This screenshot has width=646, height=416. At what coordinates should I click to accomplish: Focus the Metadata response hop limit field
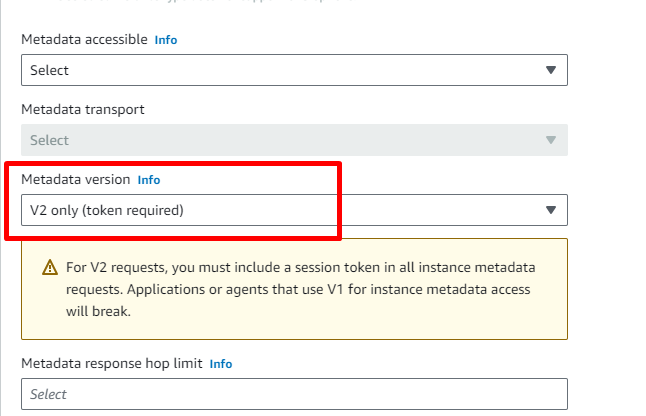(294, 394)
